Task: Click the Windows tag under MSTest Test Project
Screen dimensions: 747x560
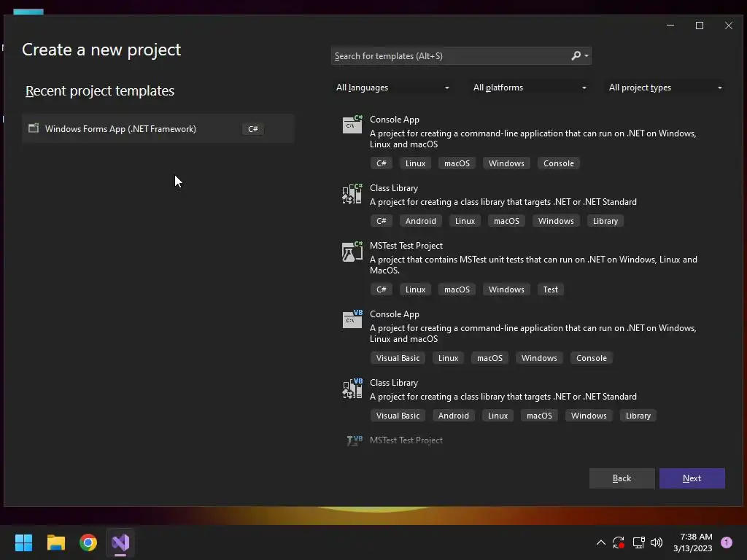Action: click(x=506, y=289)
